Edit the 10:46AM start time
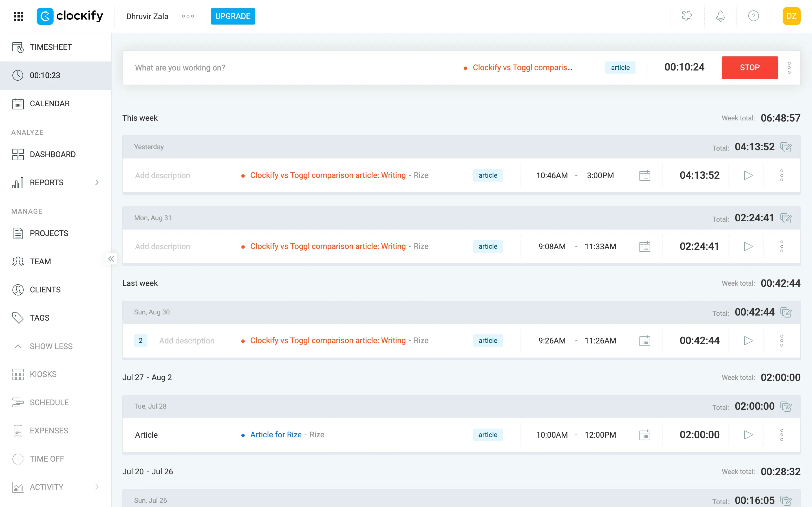Viewport: 812px width, 507px height. [x=551, y=175]
